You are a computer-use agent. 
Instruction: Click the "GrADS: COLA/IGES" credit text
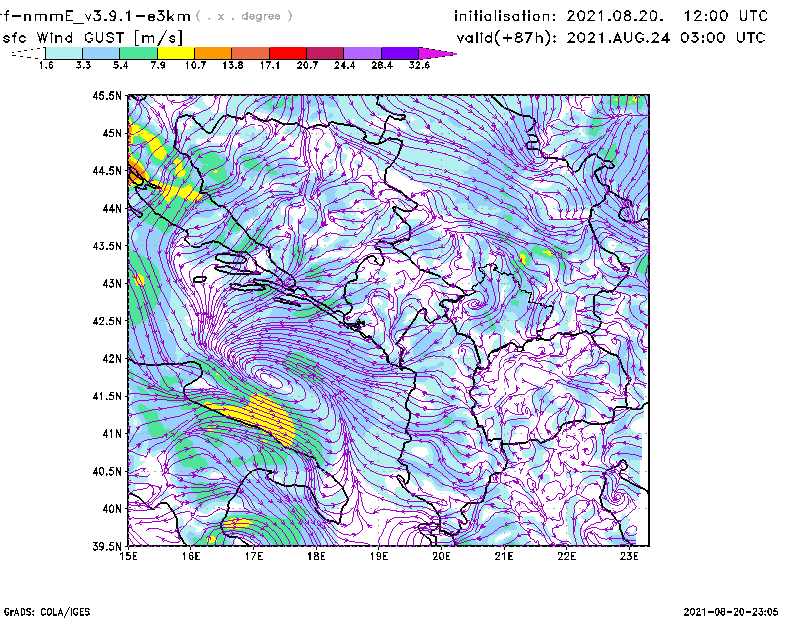click(47, 612)
